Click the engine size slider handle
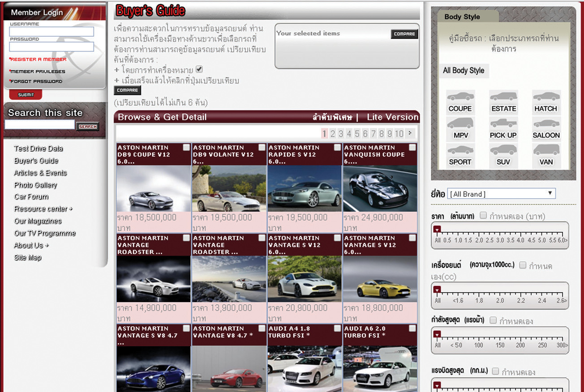The image size is (584, 392). click(438, 290)
